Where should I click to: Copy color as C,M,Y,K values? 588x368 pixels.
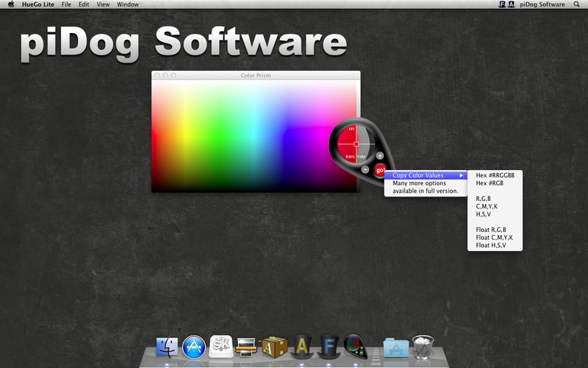click(x=495, y=207)
